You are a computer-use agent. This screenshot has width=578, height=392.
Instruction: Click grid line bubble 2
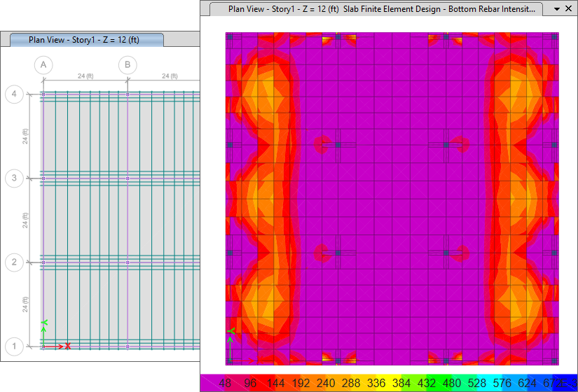tap(14, 262)
